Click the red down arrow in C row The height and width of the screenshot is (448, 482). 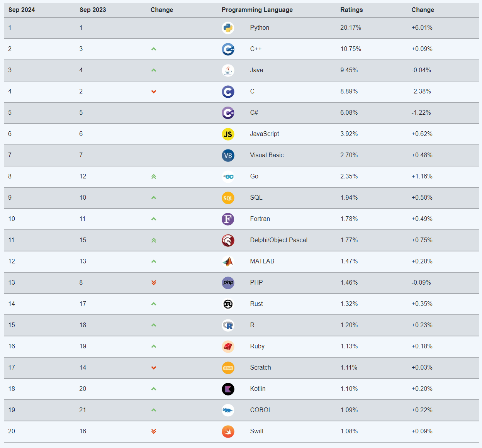click(154, 92)
